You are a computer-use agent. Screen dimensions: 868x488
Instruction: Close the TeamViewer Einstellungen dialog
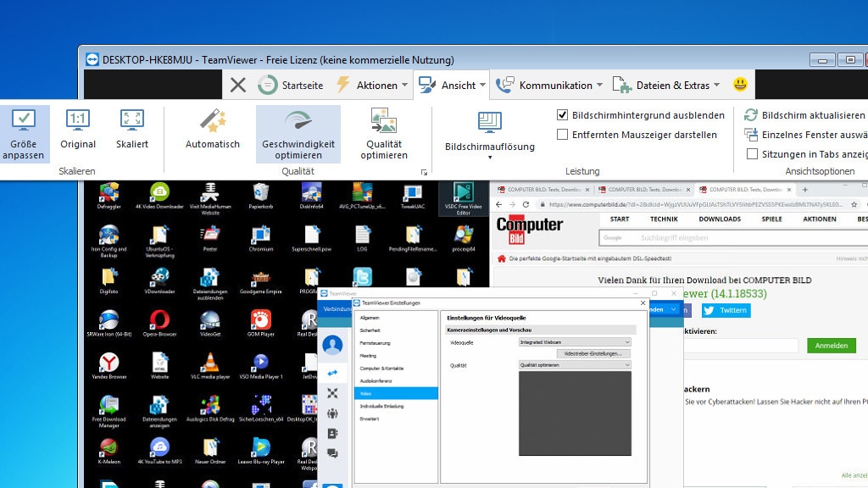643,302
